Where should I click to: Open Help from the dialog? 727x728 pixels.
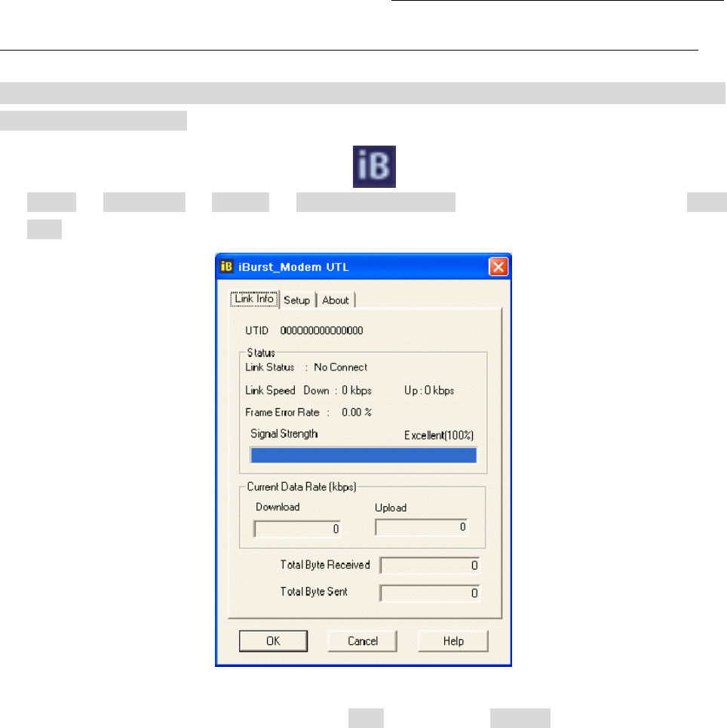(453, 641)
